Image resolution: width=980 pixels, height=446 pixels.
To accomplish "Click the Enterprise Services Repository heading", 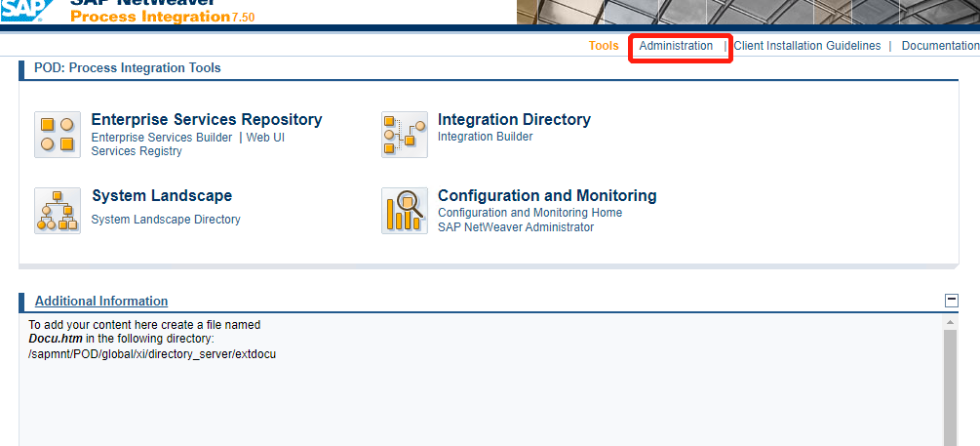I will [207, 119].
